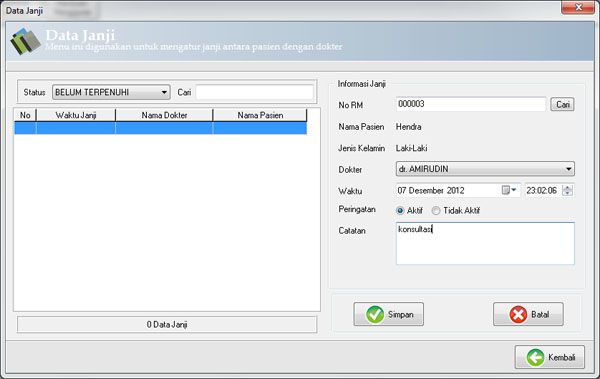Click the green checkmark icon on Simpan
The image size is (600, 379).
coord(375,315)
